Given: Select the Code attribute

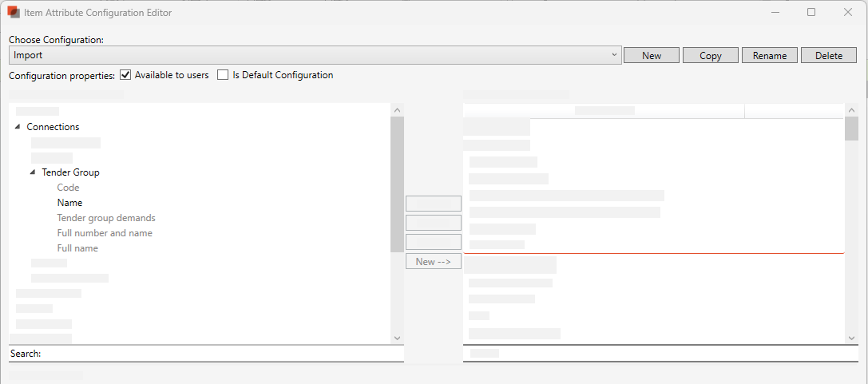Looking at the screenshot, I should (x=68, y=188).
